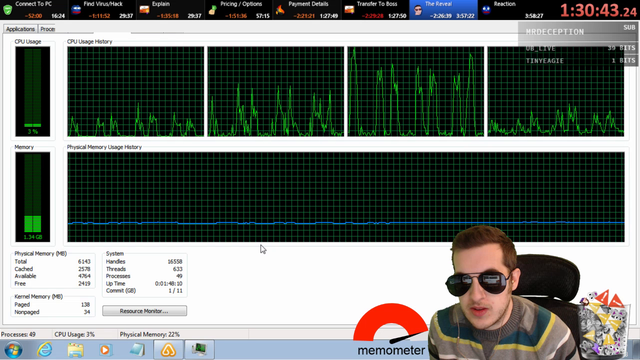Click the 'Connect To PC' split label
The image size is (640, 360).
click(x=33, y=4)
